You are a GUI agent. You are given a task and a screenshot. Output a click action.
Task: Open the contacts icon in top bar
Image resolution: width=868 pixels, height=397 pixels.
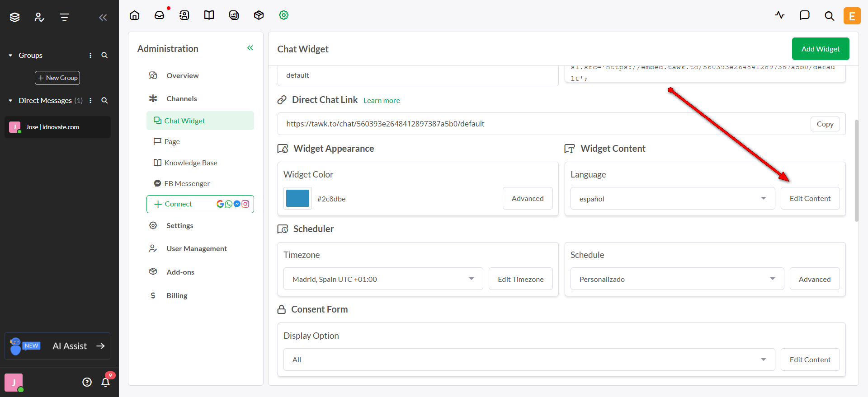pyautogui.click(x=184, y=15)
